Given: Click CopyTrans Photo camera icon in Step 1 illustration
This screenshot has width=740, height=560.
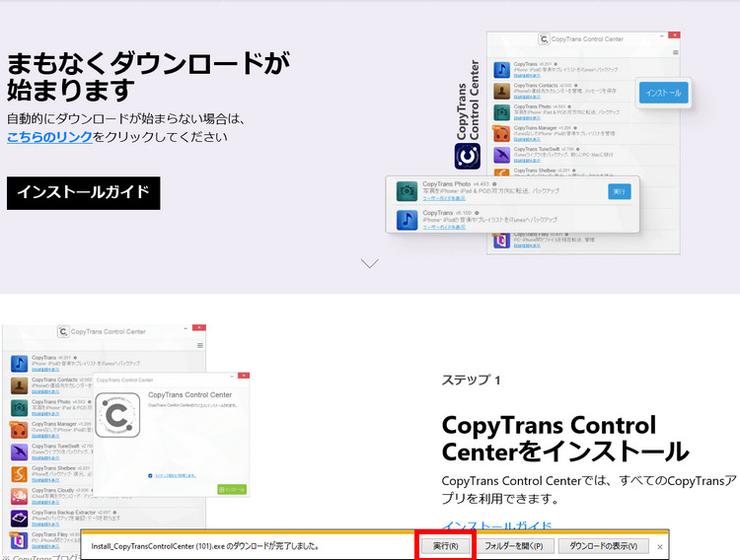Looking at the screenshot, I should coord(20,407).
